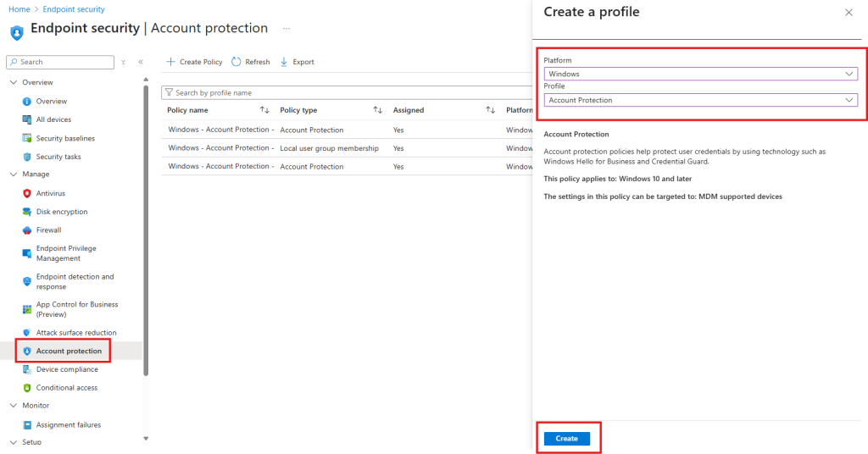Select All devices in the sidebar

pyautogui.click(x=53, y=119)
